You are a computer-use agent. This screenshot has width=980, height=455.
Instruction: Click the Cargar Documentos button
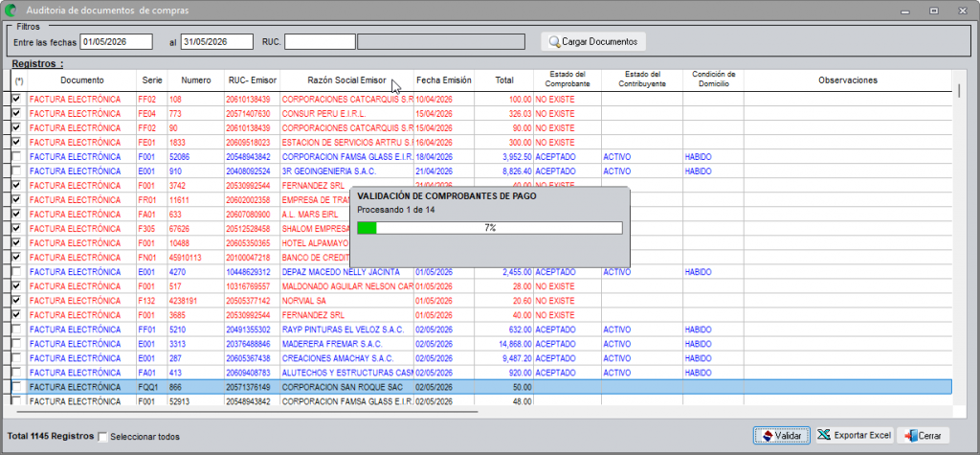[x=593, y=41]
